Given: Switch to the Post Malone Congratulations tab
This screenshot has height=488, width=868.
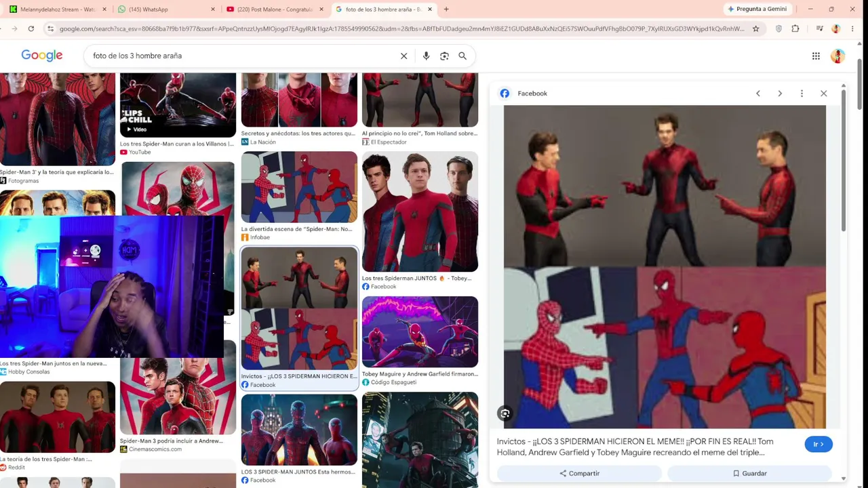Looking at the screenshot, I should click(x=275, y=9).
